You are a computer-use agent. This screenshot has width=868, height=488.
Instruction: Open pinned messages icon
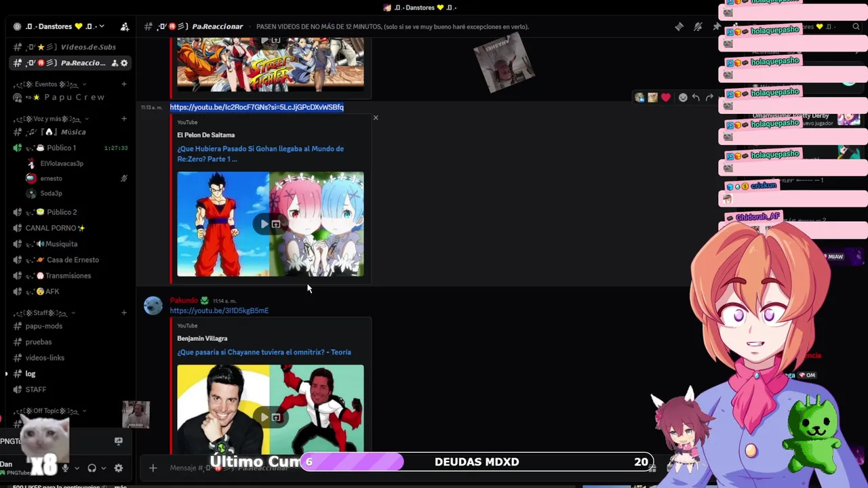pyautogui.click(x=716, y=26)
